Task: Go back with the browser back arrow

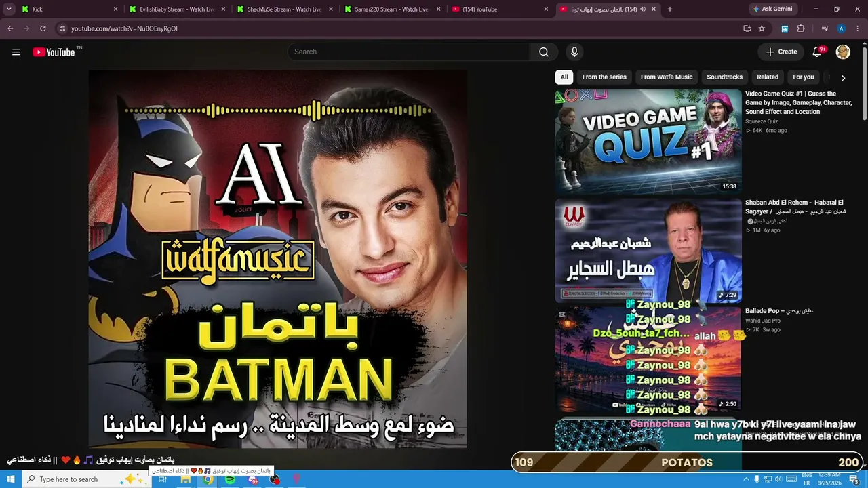Action: pos(10,28)
